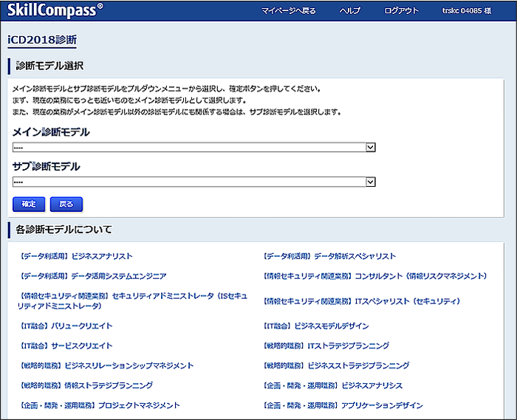Screen dimensions: 517x420
Task: Open 【IT融合】ビジネスモデルデザイン link
Action: point(315,326)
